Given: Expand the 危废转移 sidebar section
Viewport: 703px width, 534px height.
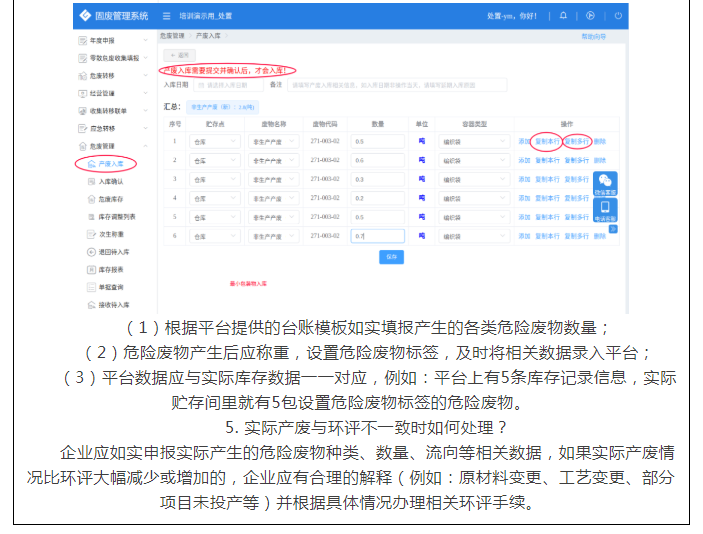Looking at the screenshot, I should click(x=111, y=75).
